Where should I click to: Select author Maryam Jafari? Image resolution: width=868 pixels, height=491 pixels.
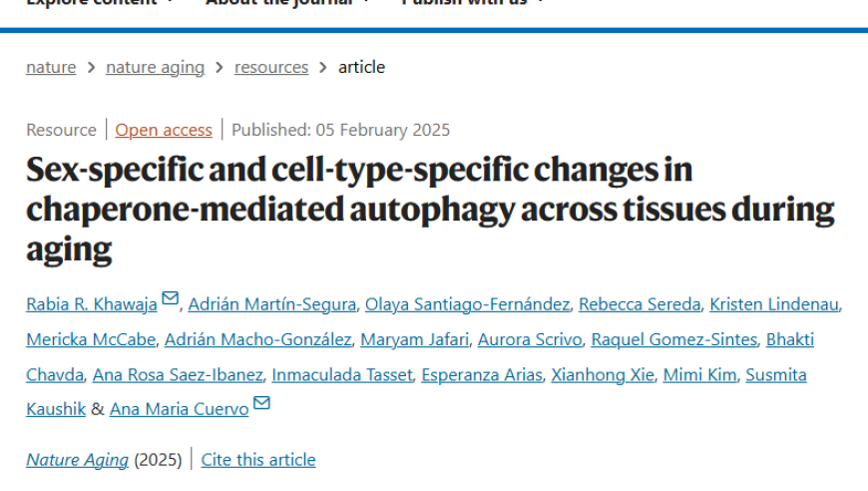coord(415,339)
